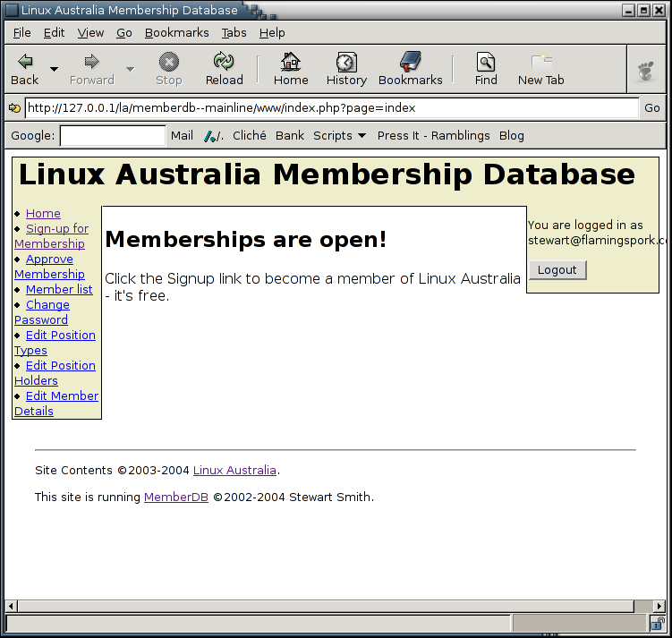Click the Go button next to address bar
This screenshot has width=672, height=638.
(x=651, y=108)
